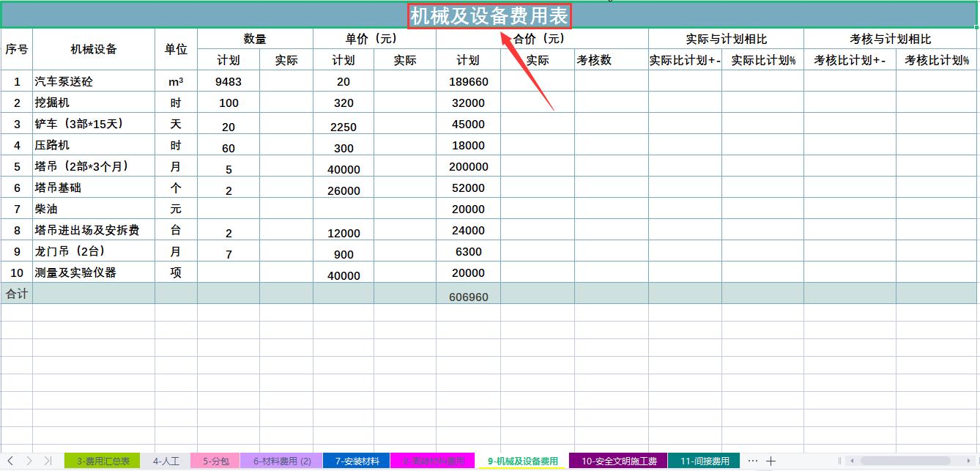
Task: Open the 4-人工 sheet tab
Action: point(165,461)
